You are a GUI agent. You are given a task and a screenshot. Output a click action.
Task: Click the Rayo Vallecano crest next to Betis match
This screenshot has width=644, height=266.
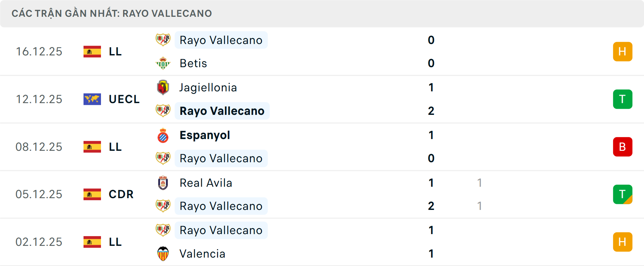[x=163, y=40]
